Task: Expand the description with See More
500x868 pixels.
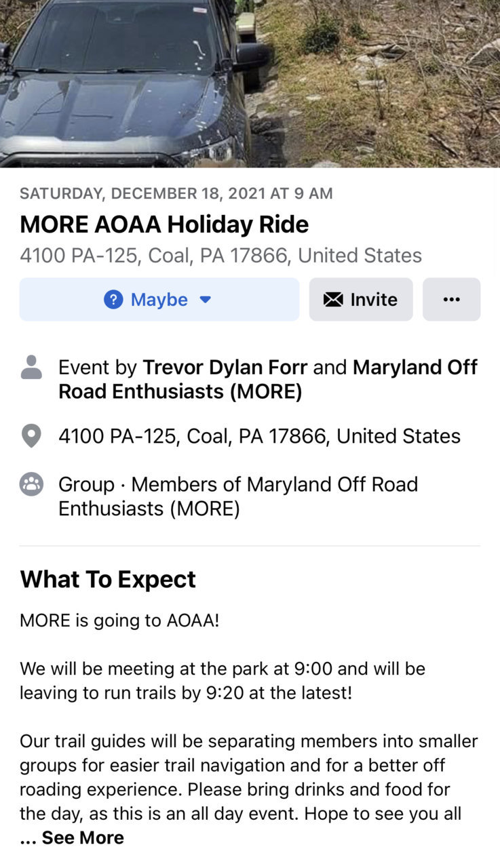Action: [83, 837]
